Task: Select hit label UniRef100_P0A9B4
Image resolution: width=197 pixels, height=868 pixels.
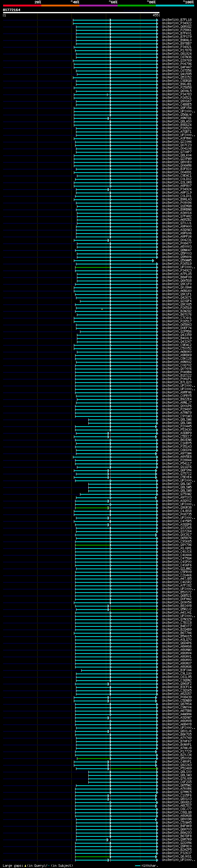Action: pyautogui.click(x=177, y=372)
